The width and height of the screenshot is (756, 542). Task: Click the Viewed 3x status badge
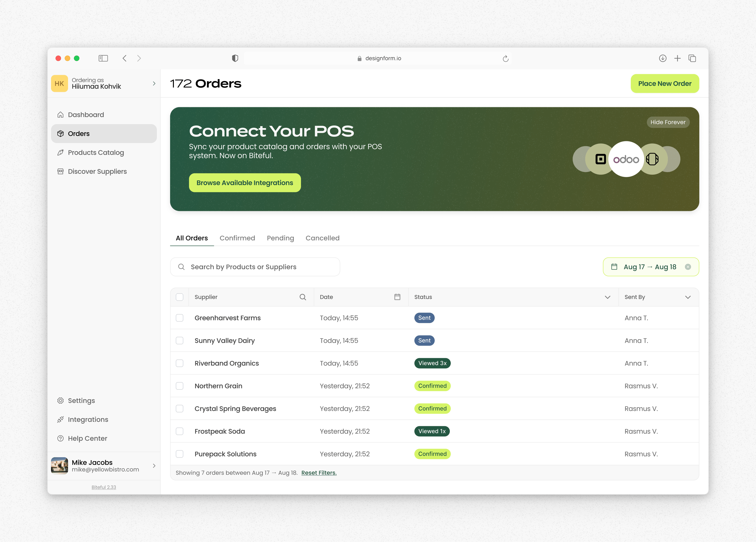pyautogui.click(x=432, y=363)
